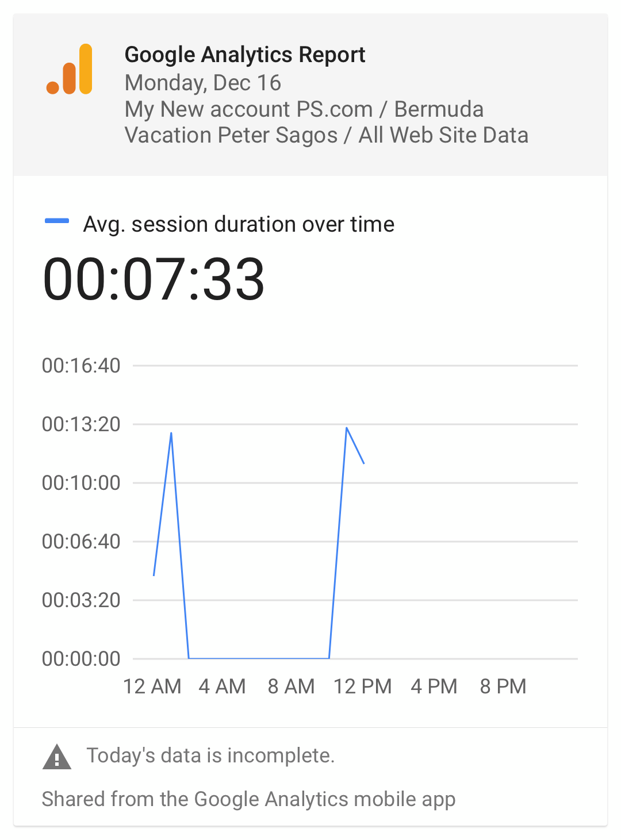Click the 00:00:00 baseline label
The width and height of the screenshot is (621, 840).
[81, 659]
